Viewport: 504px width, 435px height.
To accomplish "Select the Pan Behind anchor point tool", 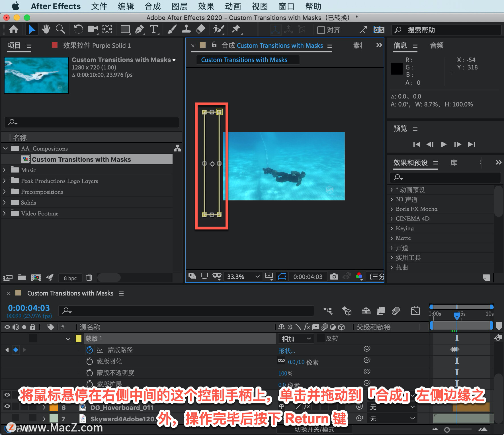I will [x=107, y=29].
